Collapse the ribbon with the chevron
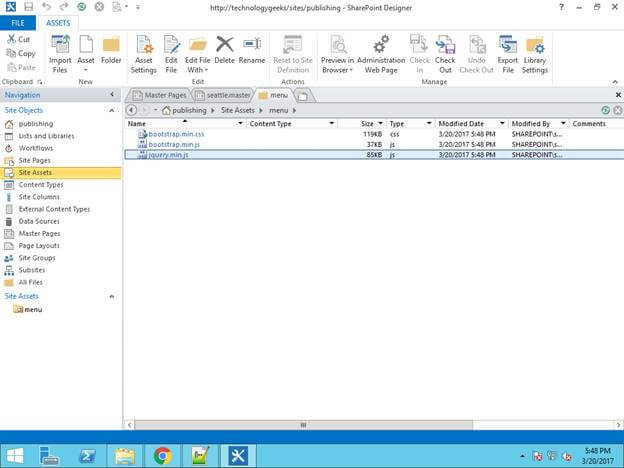 615,82
